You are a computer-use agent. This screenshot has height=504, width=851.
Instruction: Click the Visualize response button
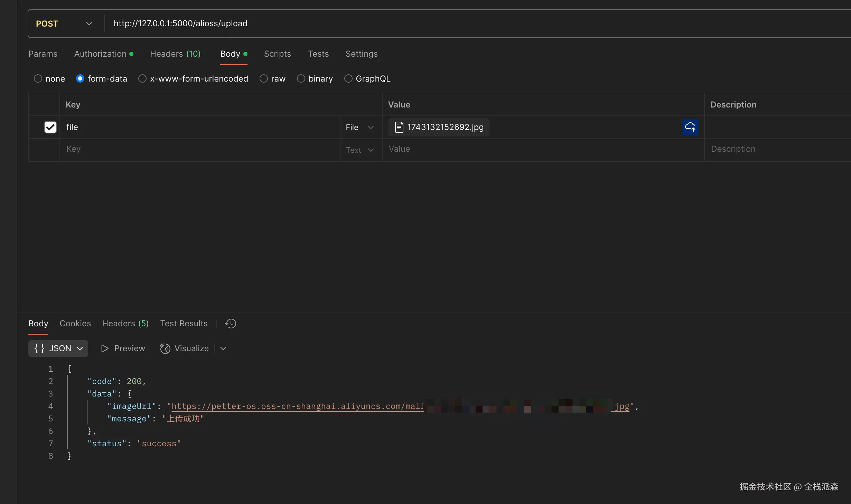tap(185, 348)
